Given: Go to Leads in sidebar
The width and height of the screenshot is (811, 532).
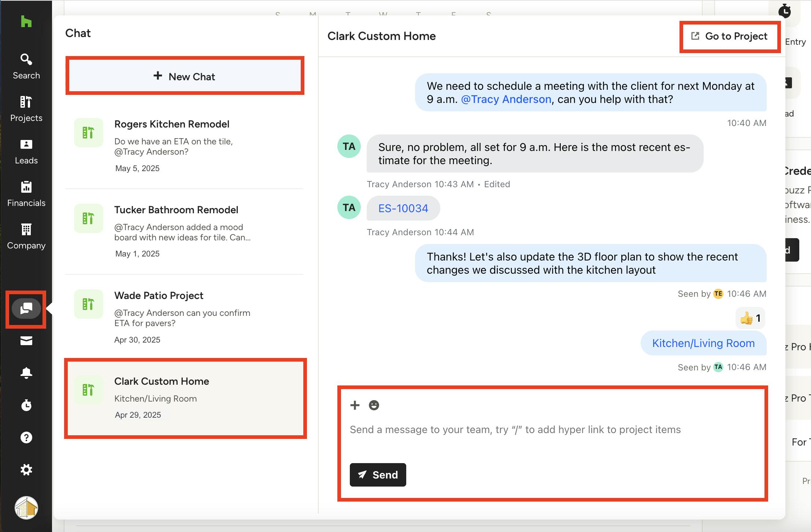Looking at the screenshot, I should [26, 151].
